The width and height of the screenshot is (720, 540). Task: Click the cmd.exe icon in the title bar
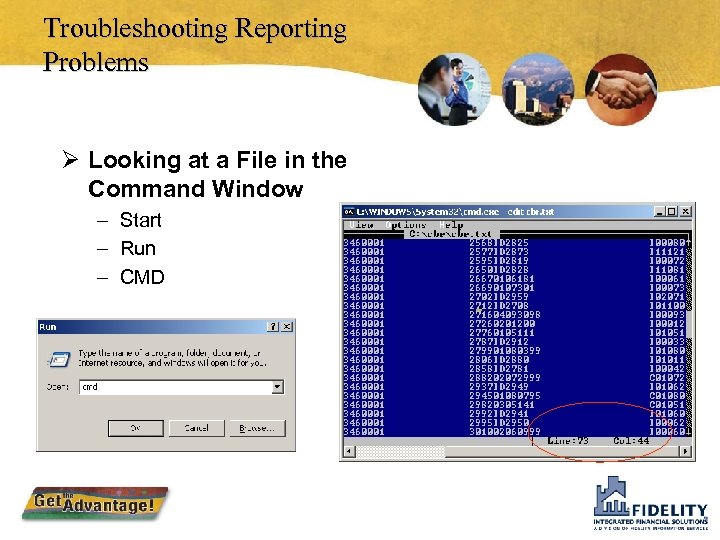tap(349, 212)
